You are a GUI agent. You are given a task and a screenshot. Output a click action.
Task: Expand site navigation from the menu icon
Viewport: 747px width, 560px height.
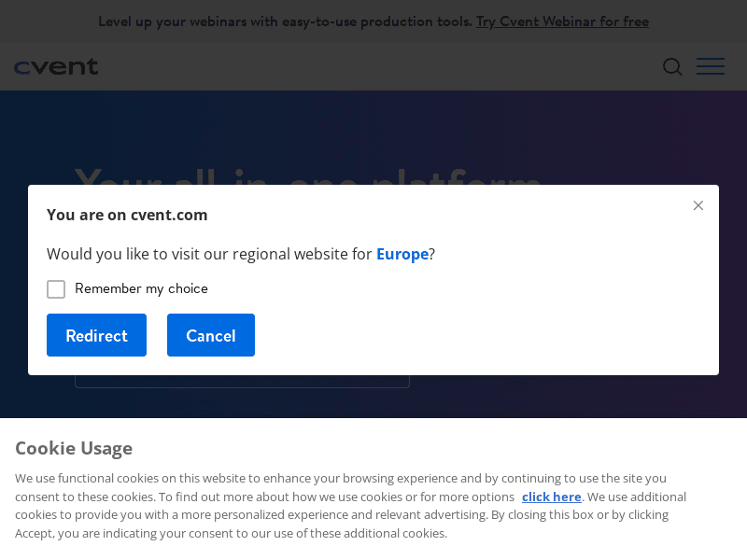pyautogui.click(x=710, y=66)
